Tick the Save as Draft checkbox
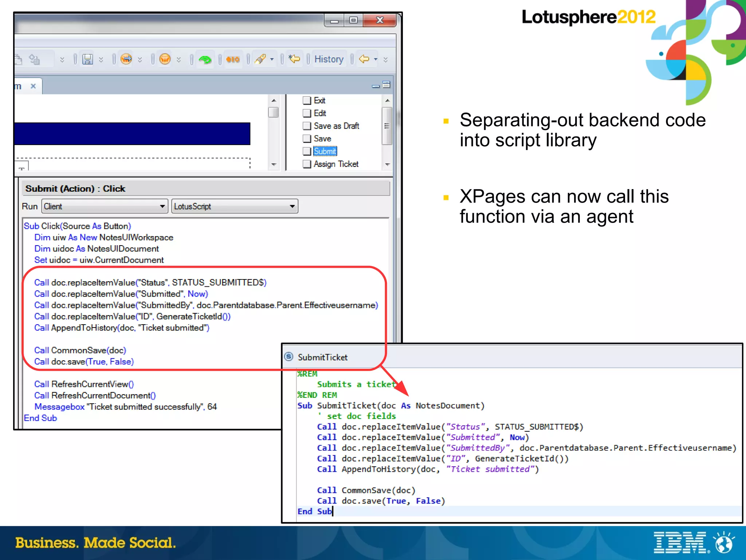This screenshot has width=746, height=560. click(x=307, y=126)
